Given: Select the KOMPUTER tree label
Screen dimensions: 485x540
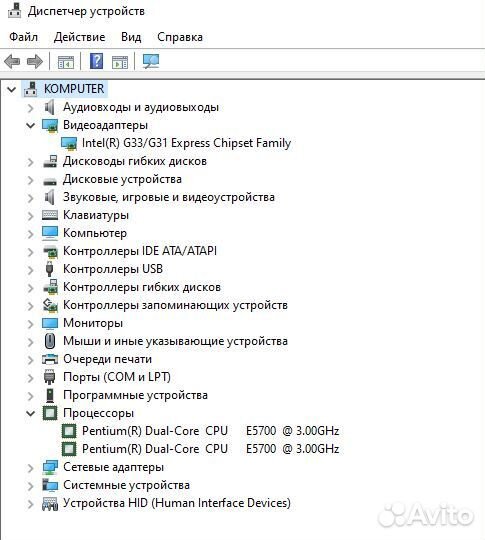Looking at the screenshot, I should 74,89.
